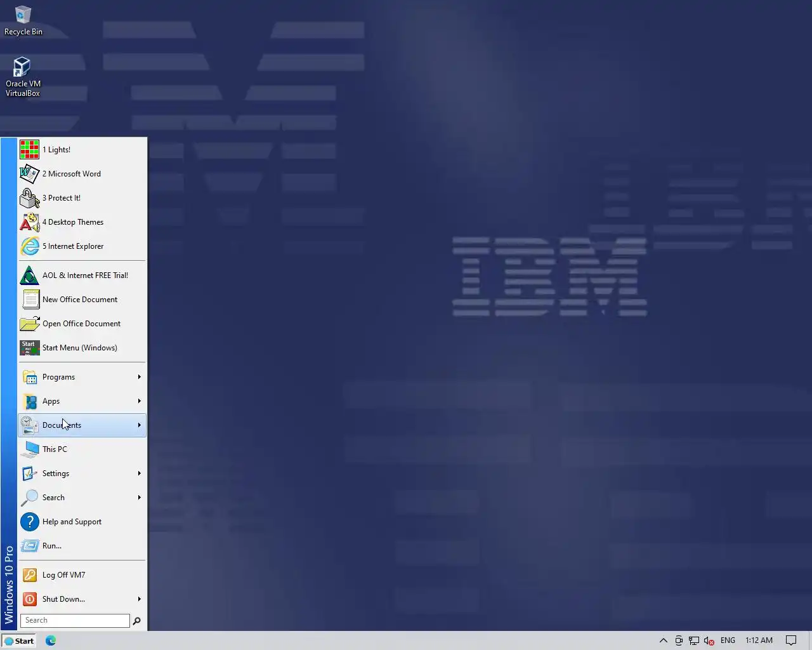Open Microsoft Edge on the taskbar
This screenshot has height=650, width=812.
click(x=51, y=640)
